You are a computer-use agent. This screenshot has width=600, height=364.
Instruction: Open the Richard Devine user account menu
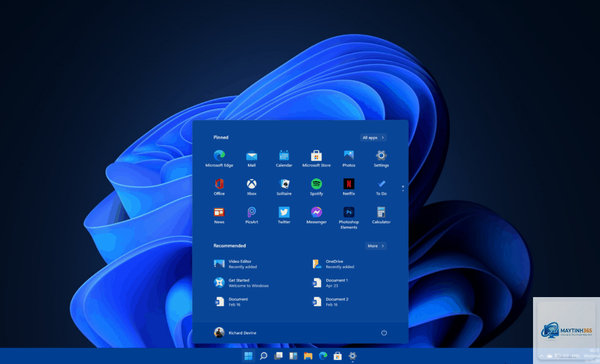click(x=235, y=332)
